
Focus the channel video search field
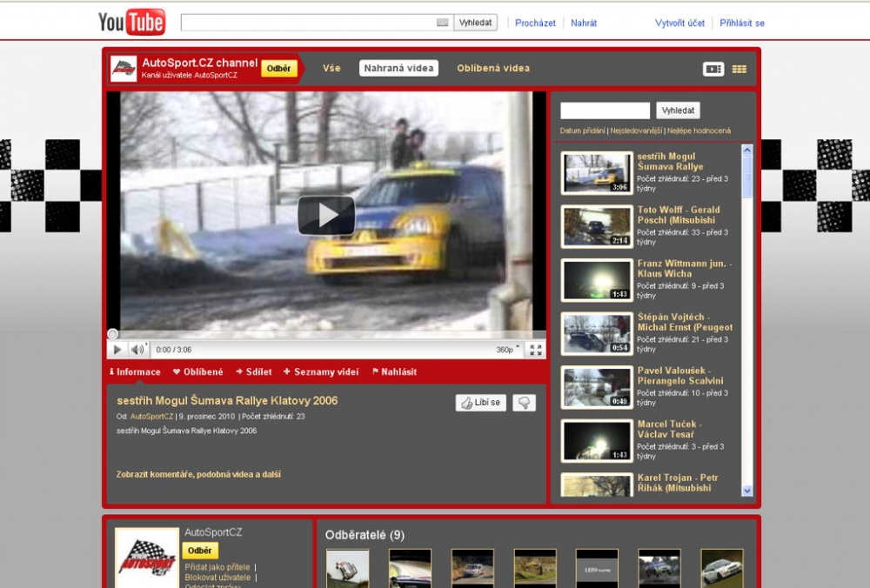click(605, 110)
